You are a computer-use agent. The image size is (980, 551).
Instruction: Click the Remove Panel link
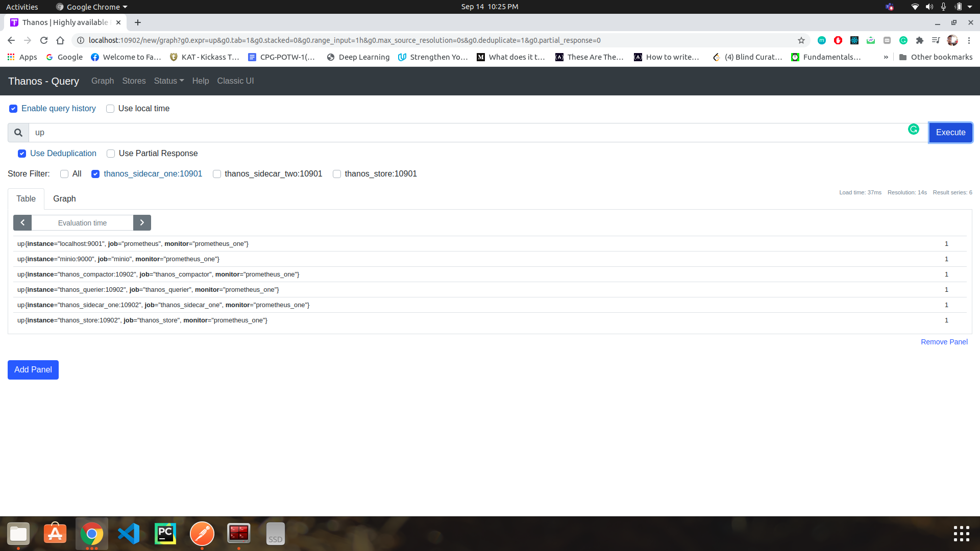pyautogui.click(x=944, y=342)
